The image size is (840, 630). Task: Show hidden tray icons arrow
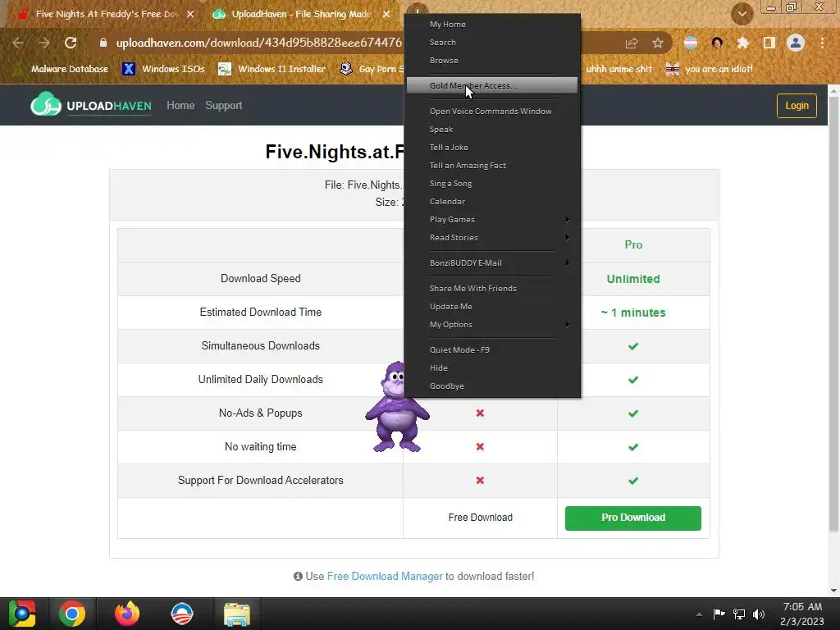pyautogui.click(x=699, y=614)
